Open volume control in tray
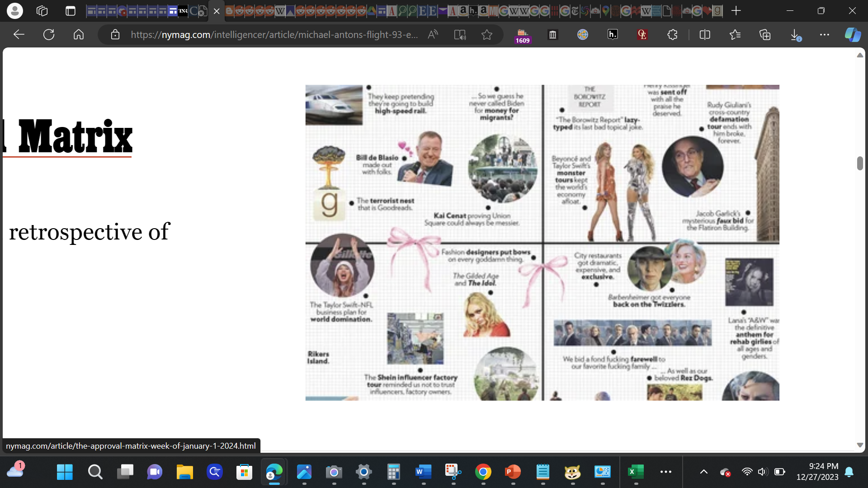The height and width of the screenshot is (488, 868). (763, 472)
